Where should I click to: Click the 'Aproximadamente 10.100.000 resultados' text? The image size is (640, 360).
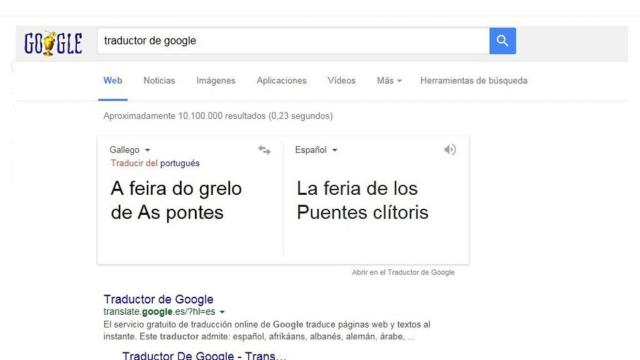(x=218, y=116)
